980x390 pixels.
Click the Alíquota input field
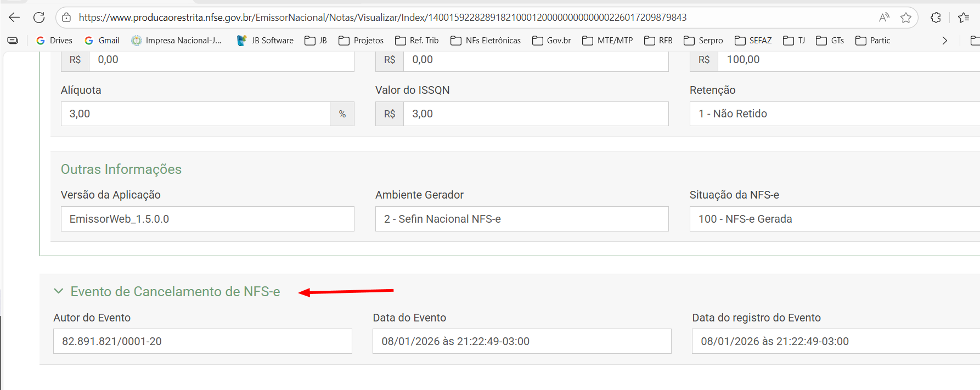pos(195,114)
